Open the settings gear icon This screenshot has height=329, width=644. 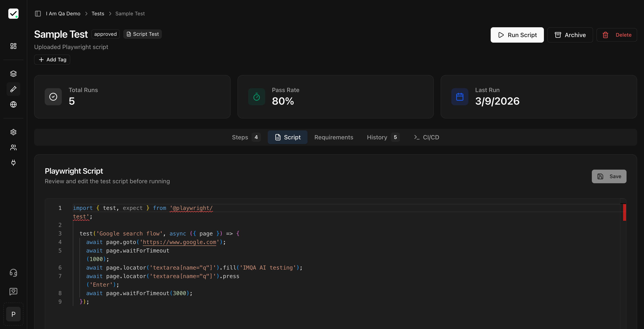(x=13, y=132)
